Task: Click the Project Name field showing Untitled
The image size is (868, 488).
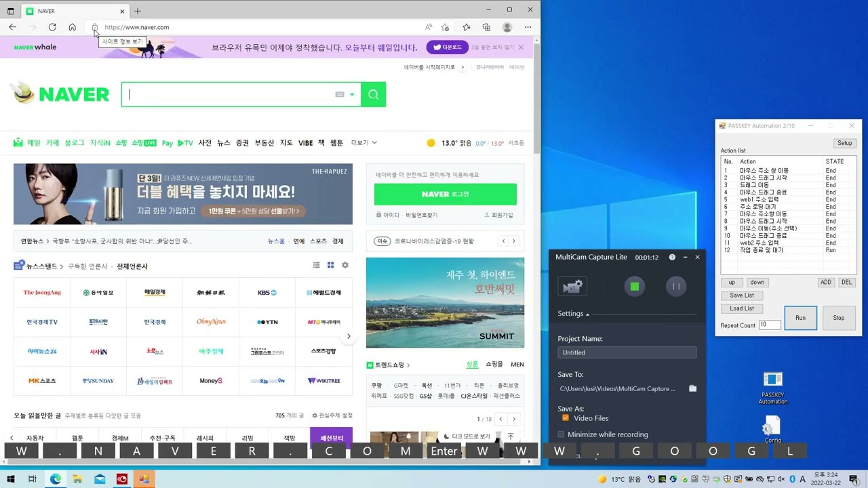Action: pyautogui.click(x=627, y=352)
